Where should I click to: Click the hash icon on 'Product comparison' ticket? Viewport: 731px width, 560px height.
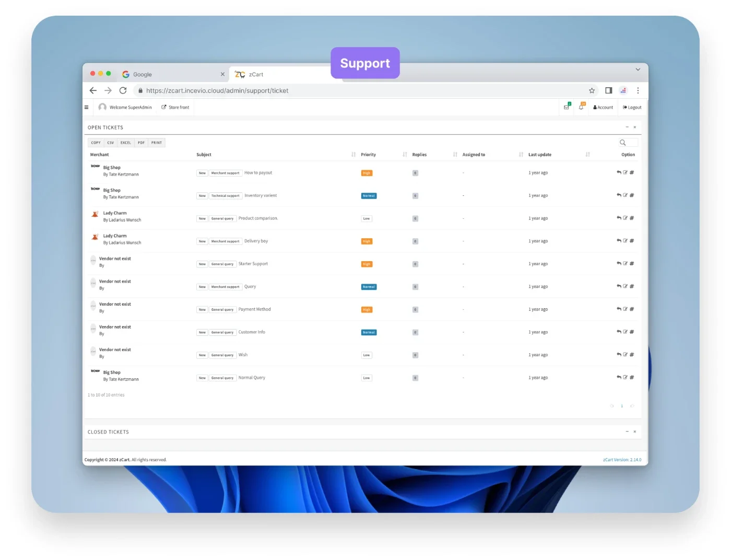coord(632,218)
